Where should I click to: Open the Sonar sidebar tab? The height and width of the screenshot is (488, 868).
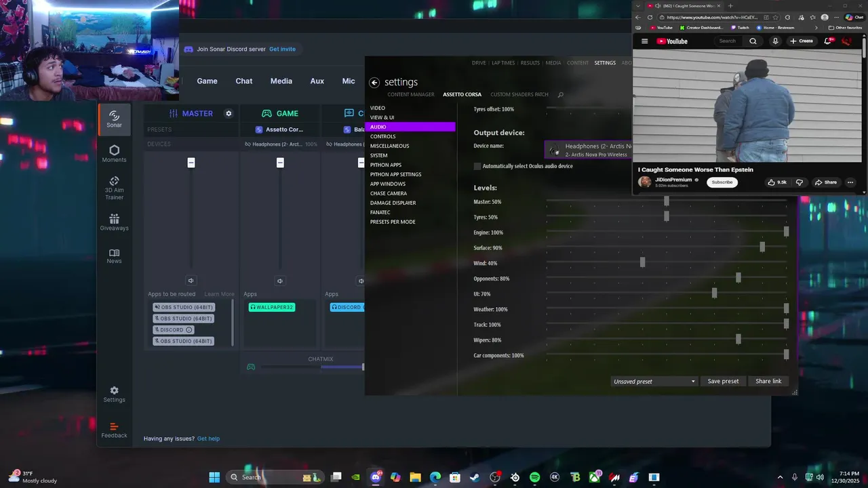[x=114, y=119]
